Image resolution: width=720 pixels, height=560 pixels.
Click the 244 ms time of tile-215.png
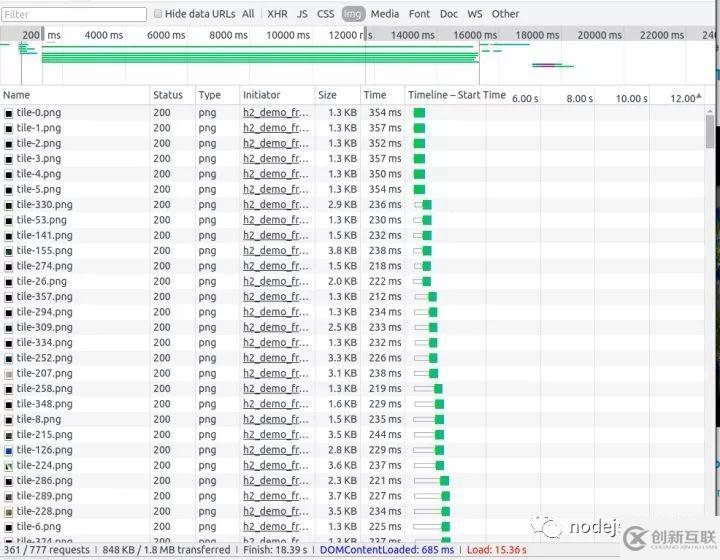(385, 434)
